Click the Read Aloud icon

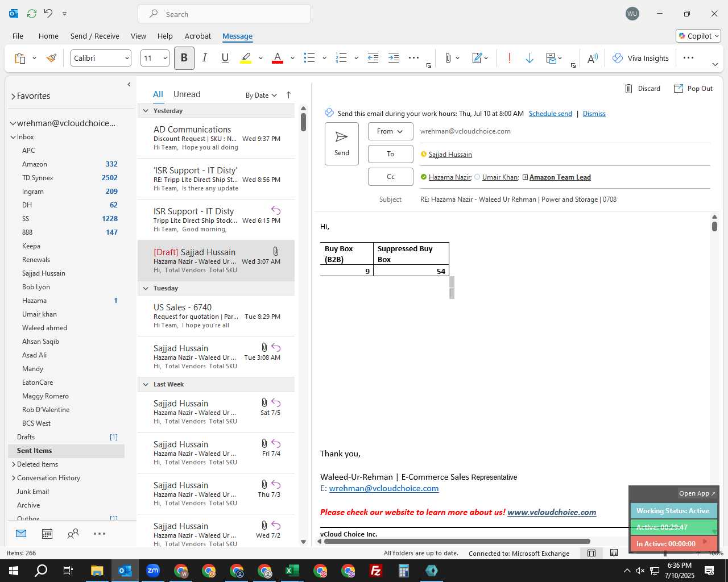[593, 58]
